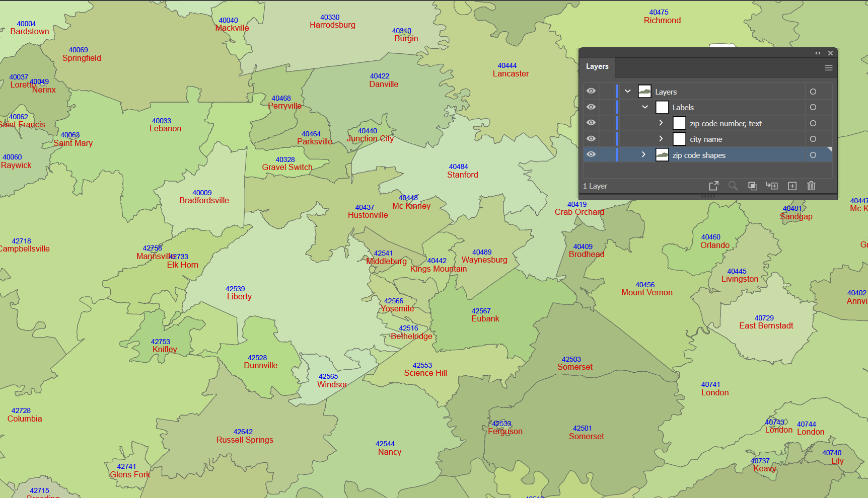
Task: Select the zip code shapes layer name
Action: 699,155
